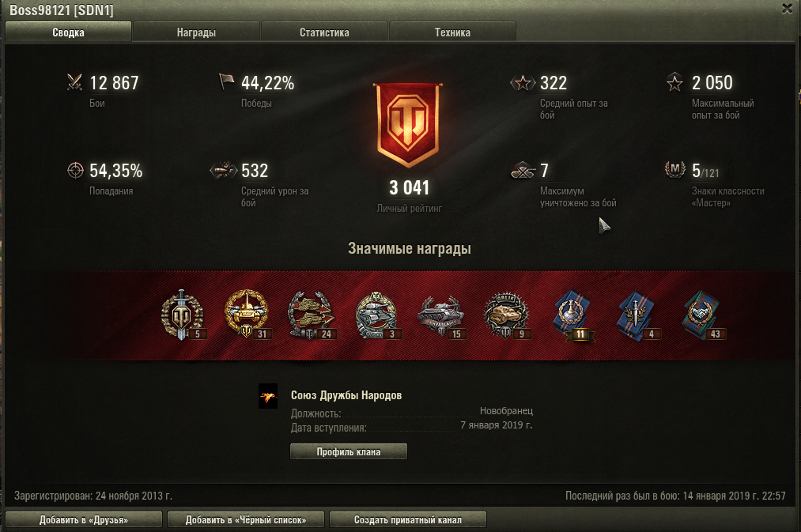Click the blue ribbon award with 11
Screen dimensions: 801x532
coord(572,315)
